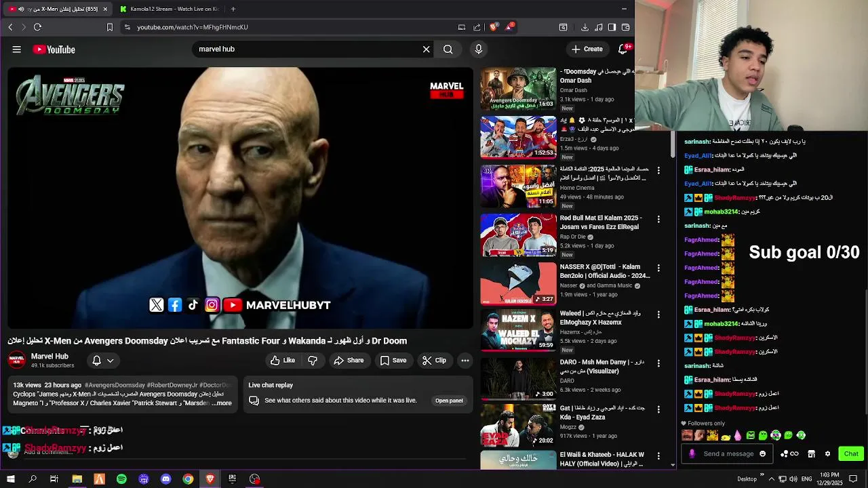Click the address bar URL
Image resolution: width=868 pixels, height=488 pixels.
click(193, 27)
